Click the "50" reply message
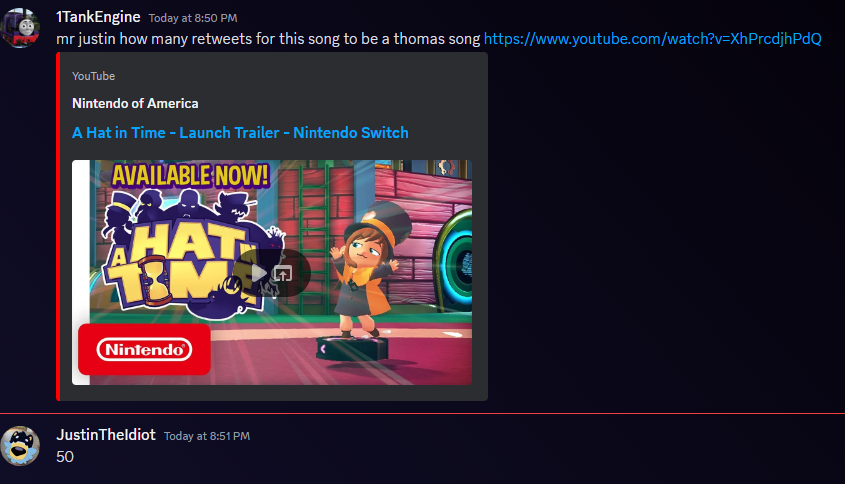This screenshot has width=845, height=484. point(65,457)
